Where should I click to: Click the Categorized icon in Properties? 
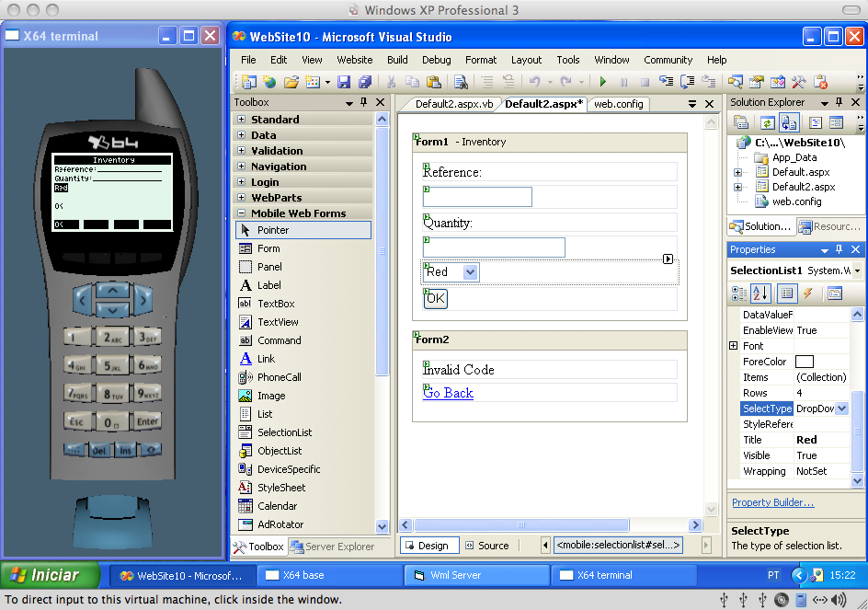click(739, 293)
